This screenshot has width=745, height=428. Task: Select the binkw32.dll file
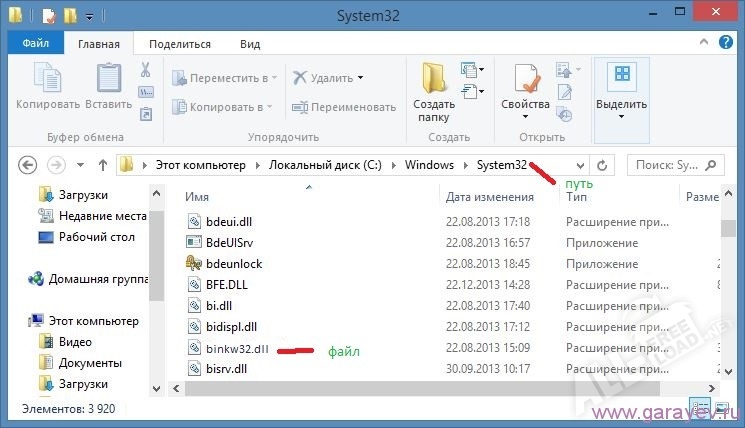pos(227,348)
